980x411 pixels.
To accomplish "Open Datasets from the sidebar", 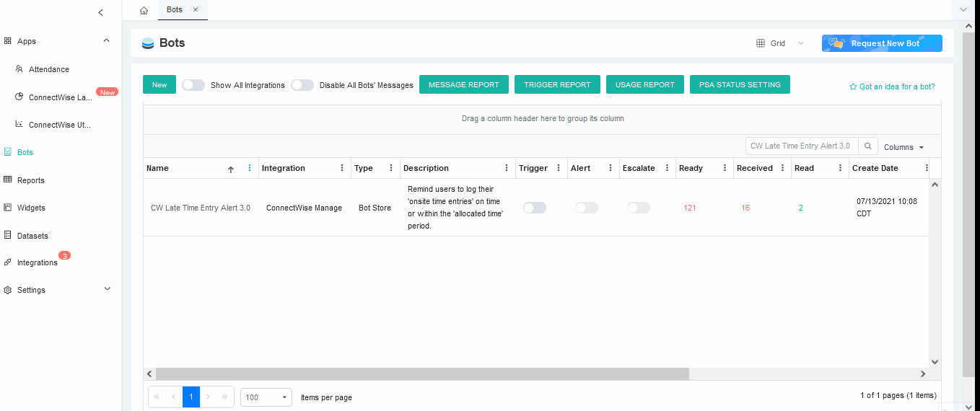I will 32,236.
